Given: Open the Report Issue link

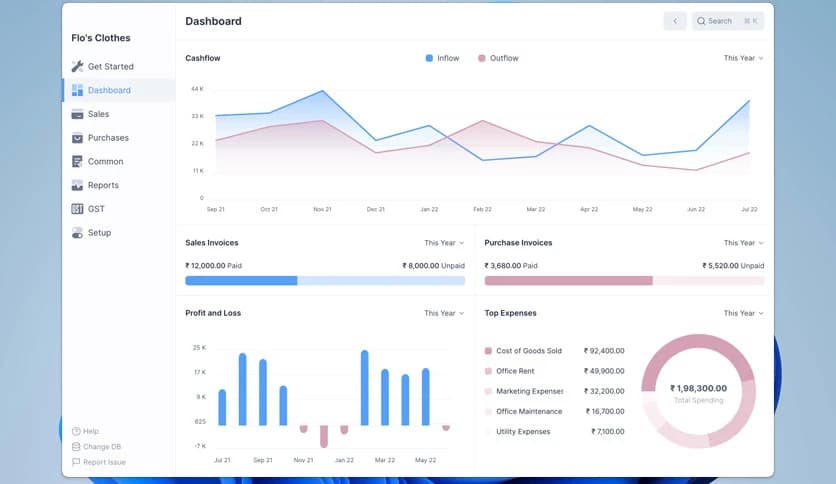Looking at the screenshot, I should (x=104, y=462).
